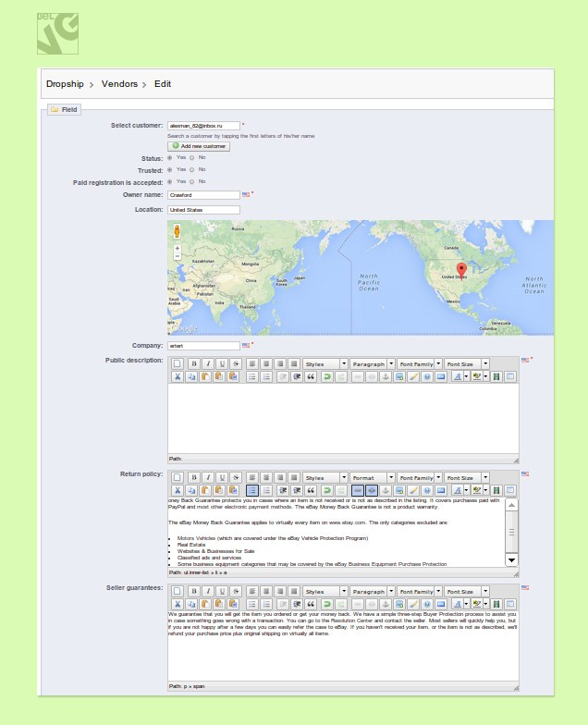
Task: Zoom in on the map with plus
Action: (x=177, y=249)
